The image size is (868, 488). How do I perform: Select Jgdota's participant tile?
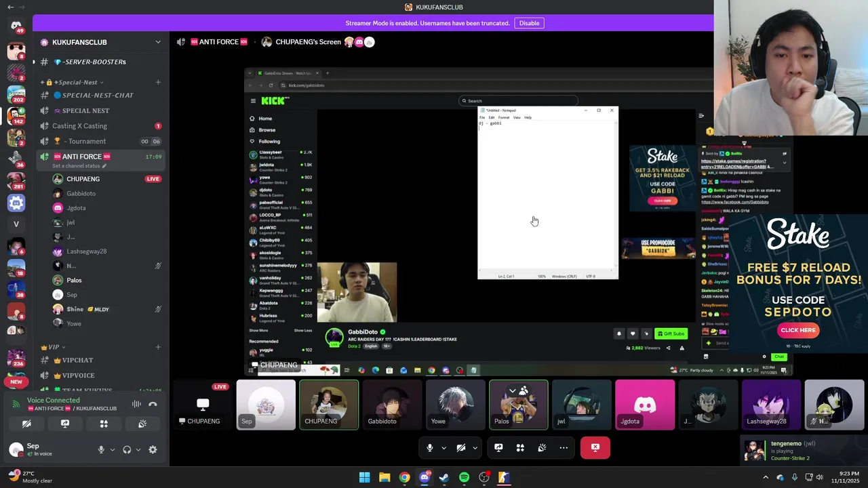644,405
